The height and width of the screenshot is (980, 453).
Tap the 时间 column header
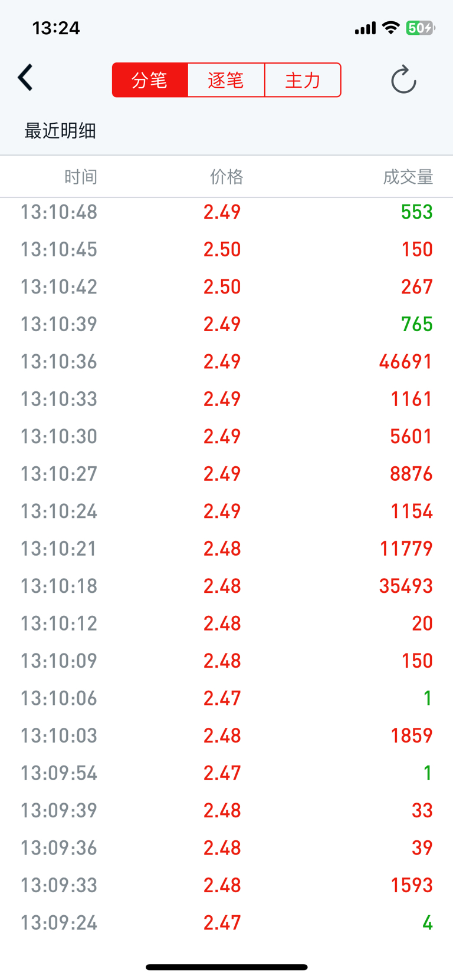81,177
